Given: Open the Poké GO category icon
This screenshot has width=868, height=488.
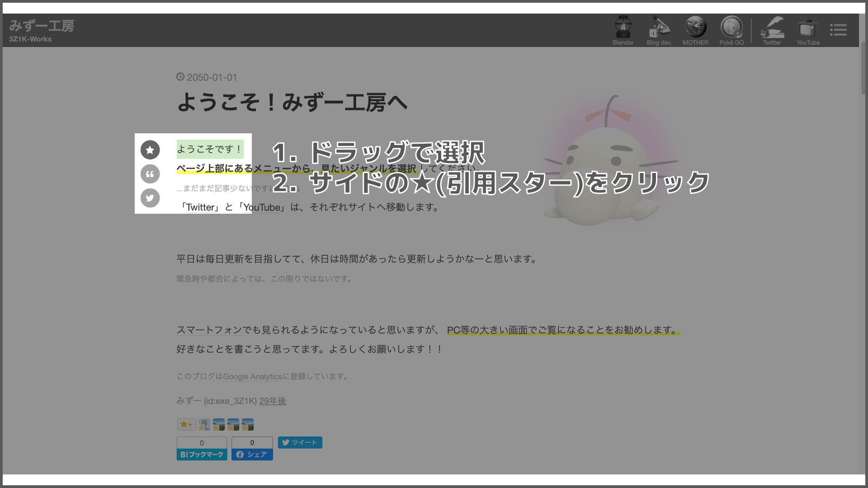Looking at the screenshot, I should click(x=731, y=31).
